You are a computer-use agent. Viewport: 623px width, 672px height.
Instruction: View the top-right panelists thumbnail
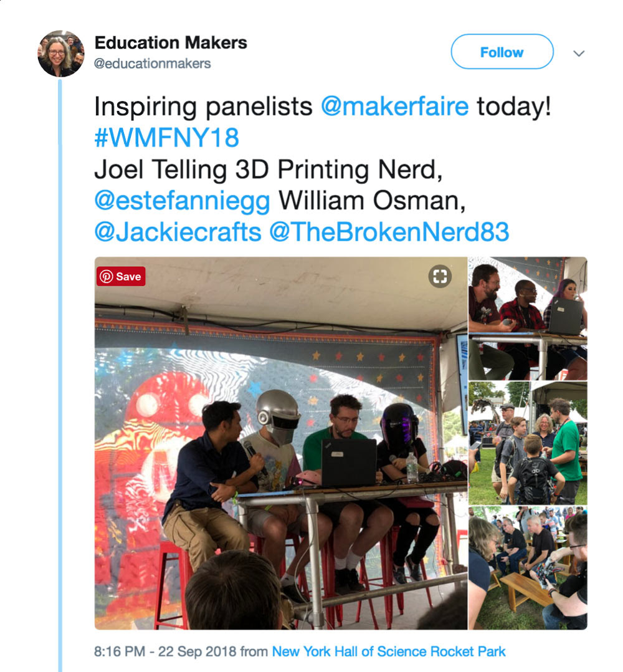tap(528, 319)
